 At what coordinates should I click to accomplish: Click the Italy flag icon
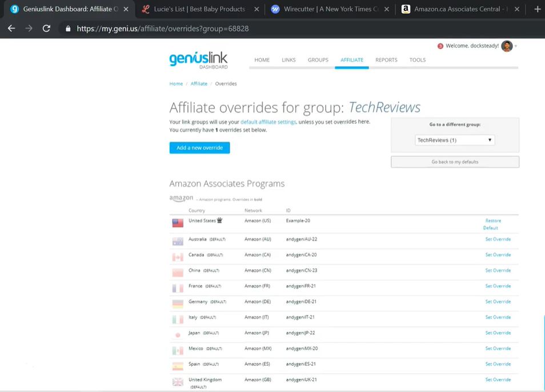coord(178,320)
